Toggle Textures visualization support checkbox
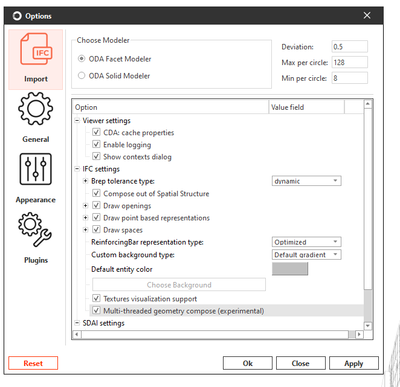Viewport: 400px width, 387px height. (96, 298)
